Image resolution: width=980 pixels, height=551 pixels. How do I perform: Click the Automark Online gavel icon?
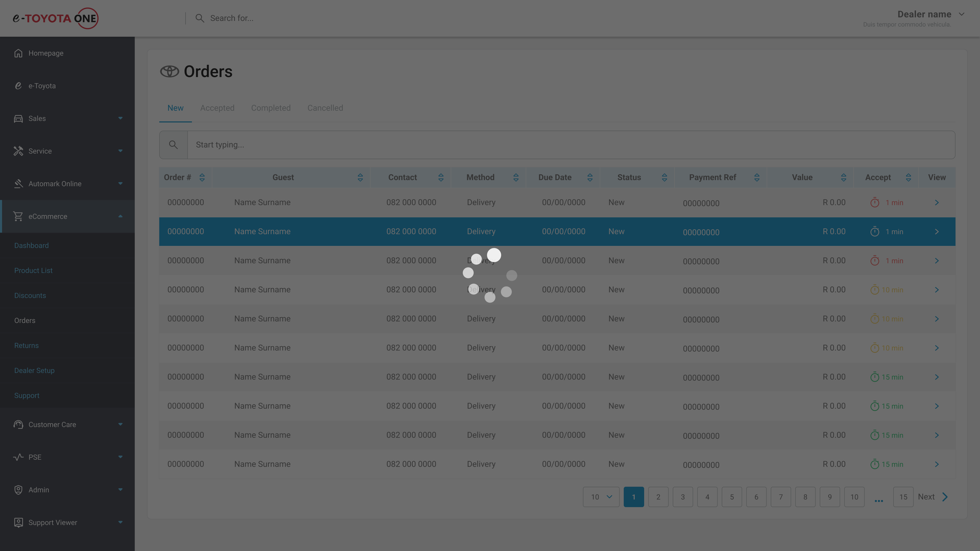coord(18,184)
